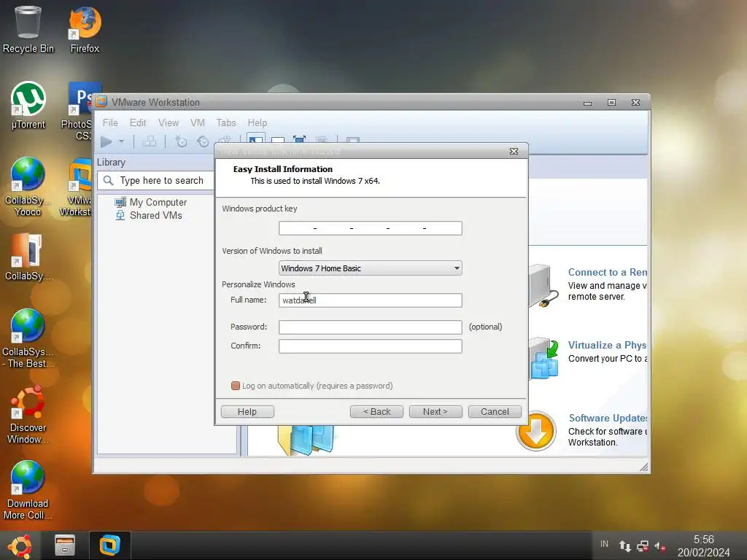This screenshot has width=747, height=560.
Task: Open the Help menu
Action: pos(258,122)
